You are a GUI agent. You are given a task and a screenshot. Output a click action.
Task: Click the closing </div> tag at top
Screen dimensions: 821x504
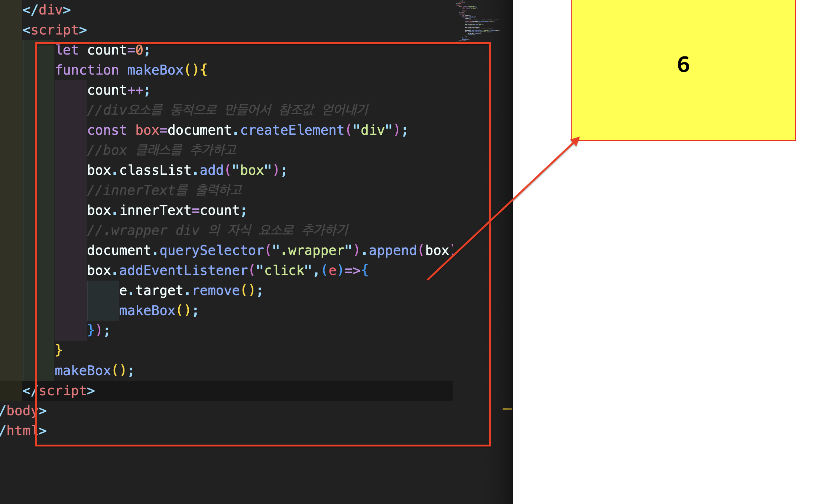point(46,10)
